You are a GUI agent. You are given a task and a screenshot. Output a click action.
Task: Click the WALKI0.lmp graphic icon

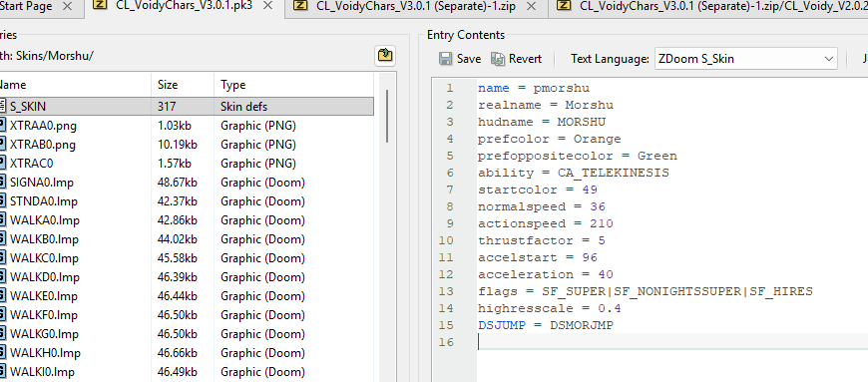click(x=2, y=371)
